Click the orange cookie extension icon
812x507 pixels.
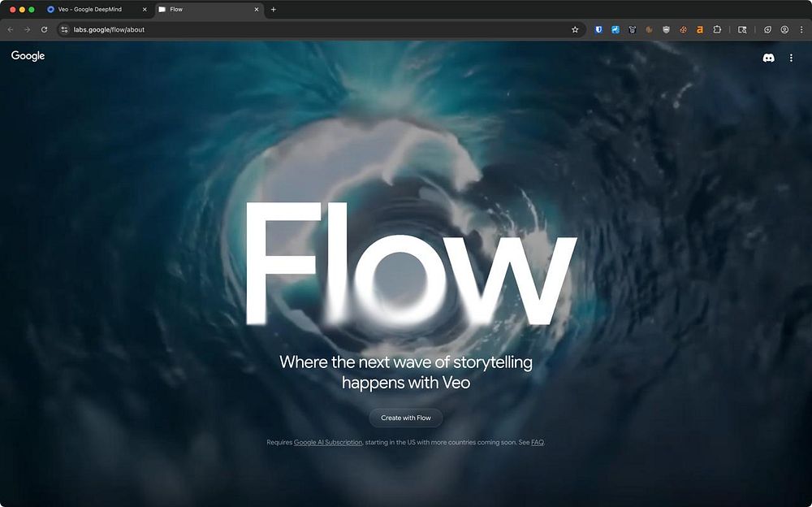683,29
